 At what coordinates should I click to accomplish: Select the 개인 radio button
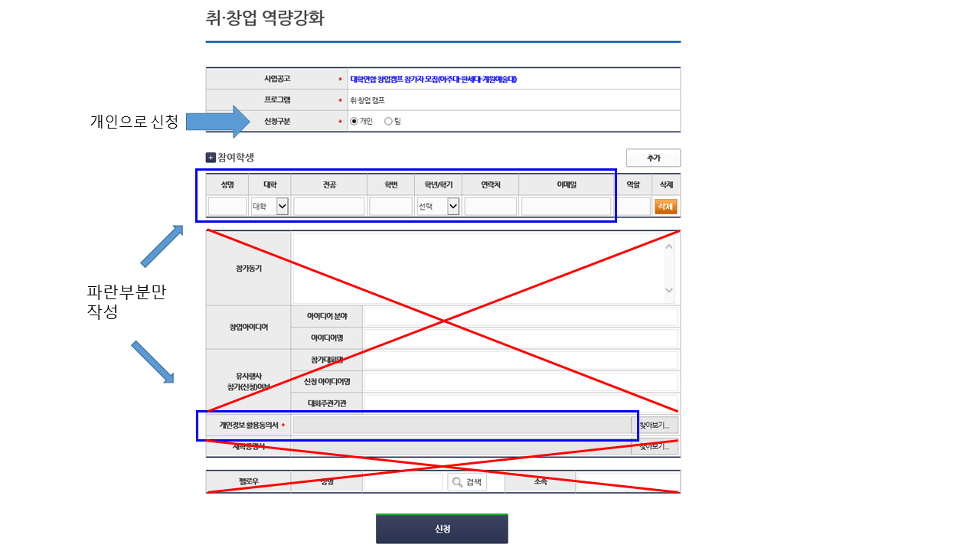354,121
